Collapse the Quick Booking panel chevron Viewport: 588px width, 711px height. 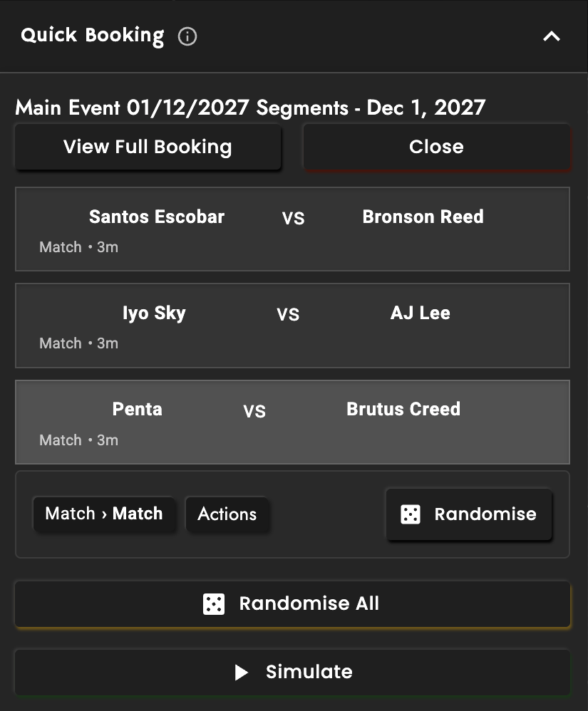tap(552, 36)
